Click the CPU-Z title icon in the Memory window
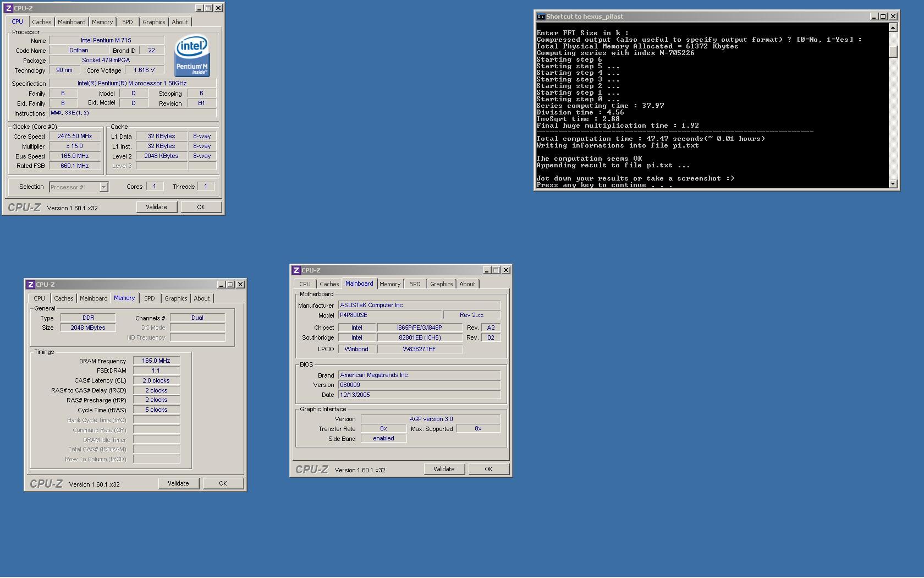This screenshot has height=578, width=924. click(x=31, y=285)
